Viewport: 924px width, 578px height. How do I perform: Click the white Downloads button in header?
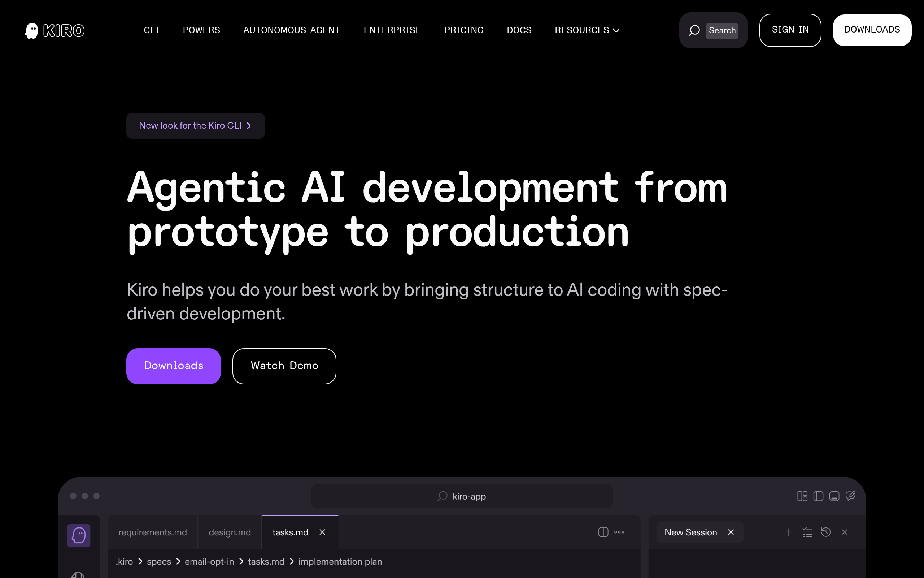pyautogui.click(x=872, y=30)
